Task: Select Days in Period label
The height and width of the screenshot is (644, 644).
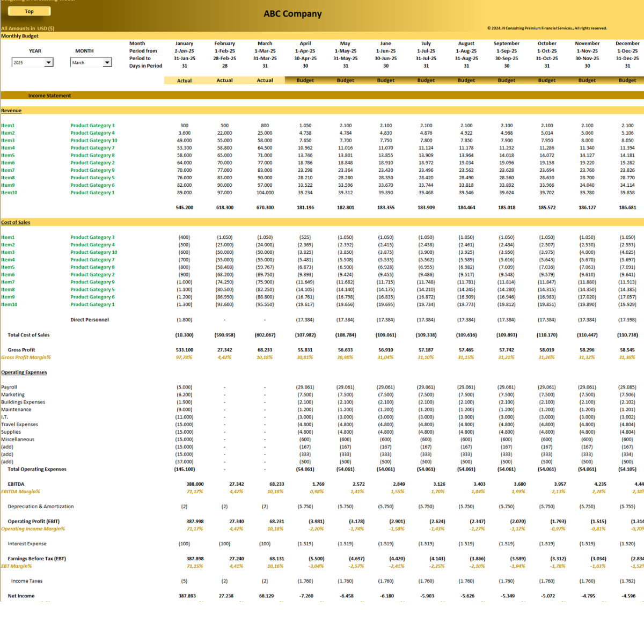Action: tap(145, 66)
